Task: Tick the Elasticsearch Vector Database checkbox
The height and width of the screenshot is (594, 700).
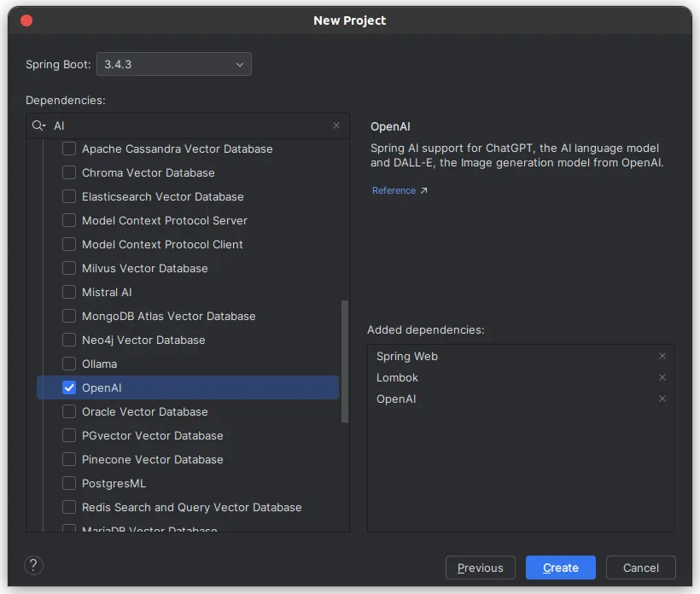Action: [x=69, y=196]
